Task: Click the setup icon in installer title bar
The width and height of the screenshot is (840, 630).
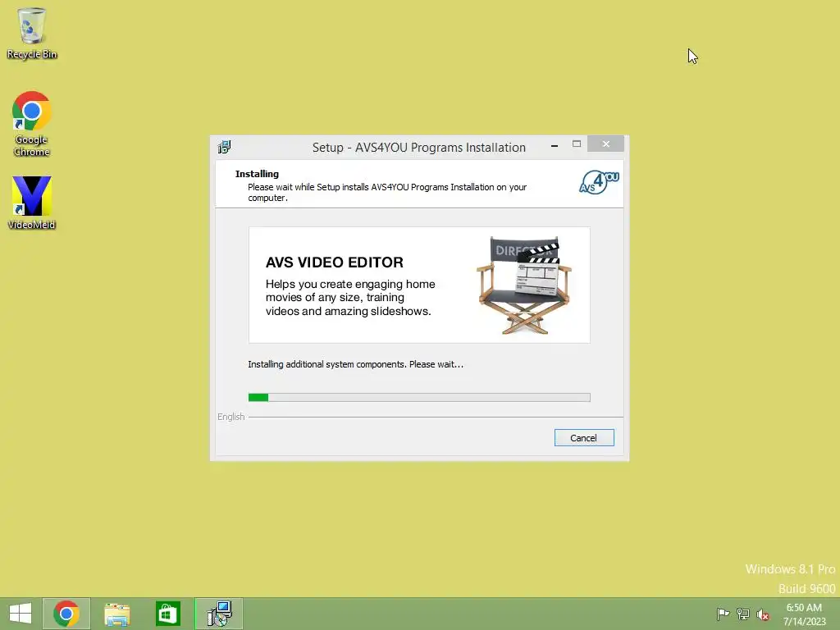Action: click(225, 147)
